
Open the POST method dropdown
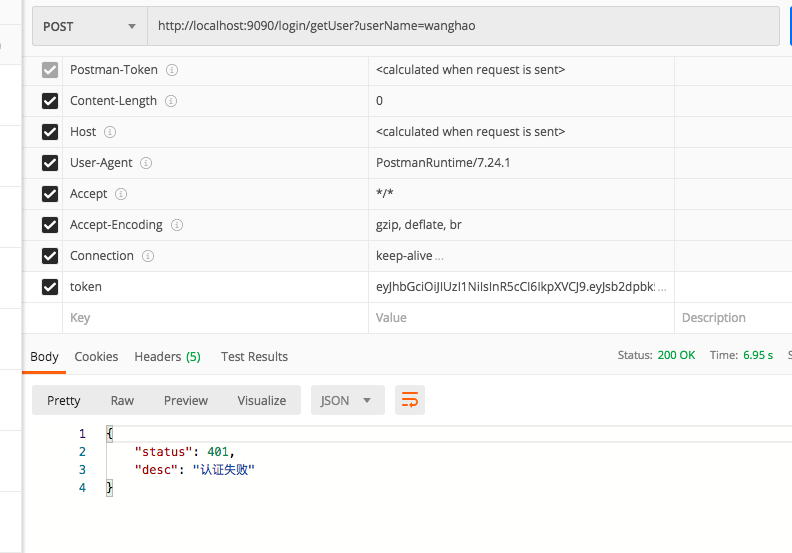(89, 27)
